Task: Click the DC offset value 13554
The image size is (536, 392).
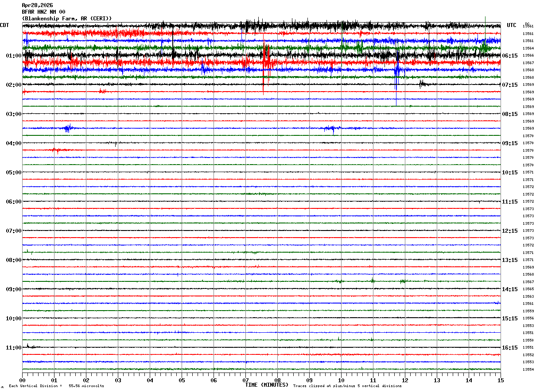Action: pos(528,369)
